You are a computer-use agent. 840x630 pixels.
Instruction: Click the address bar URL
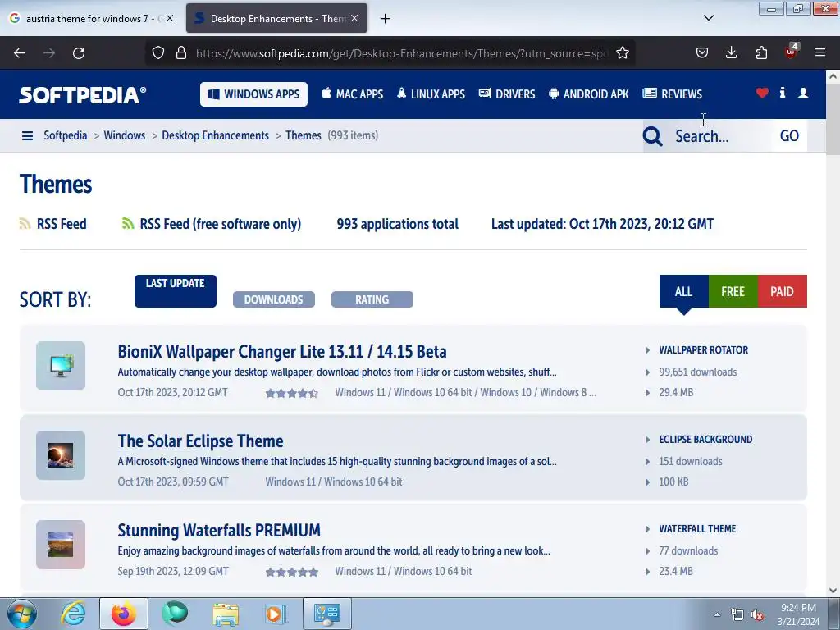402,53
